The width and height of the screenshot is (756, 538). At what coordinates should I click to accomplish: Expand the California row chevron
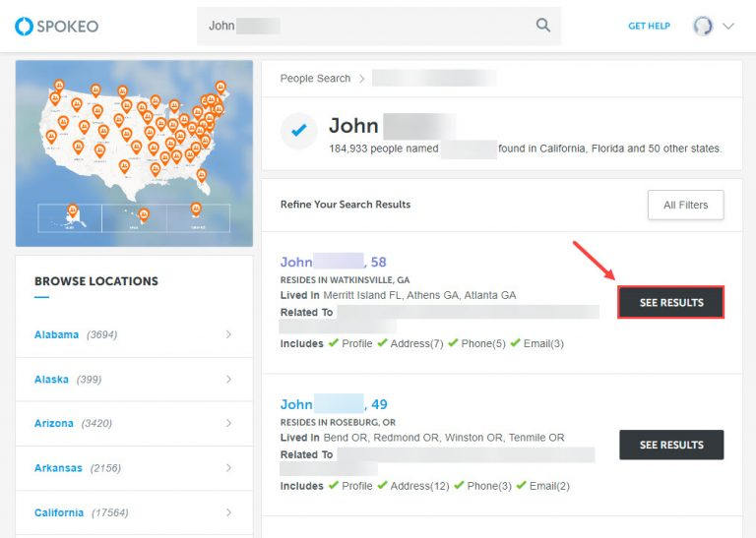pos(228,512)
